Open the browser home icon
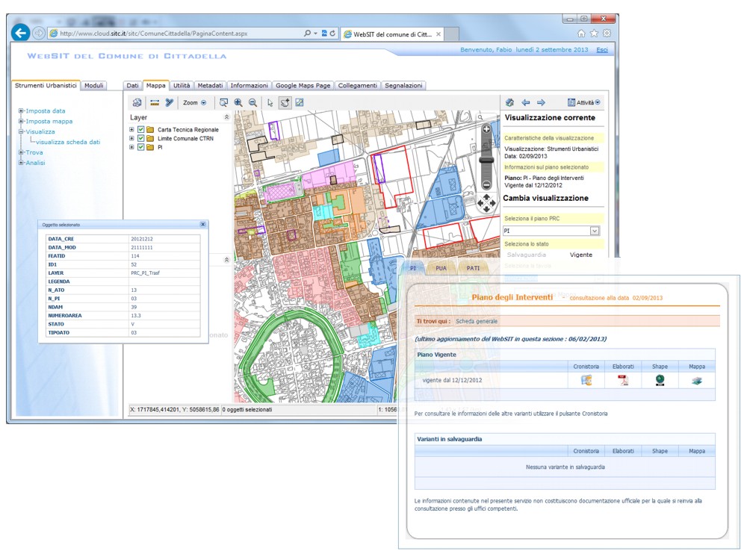This screenshot has width=747, height=560. pyautogui.click(x=581, y=34)
